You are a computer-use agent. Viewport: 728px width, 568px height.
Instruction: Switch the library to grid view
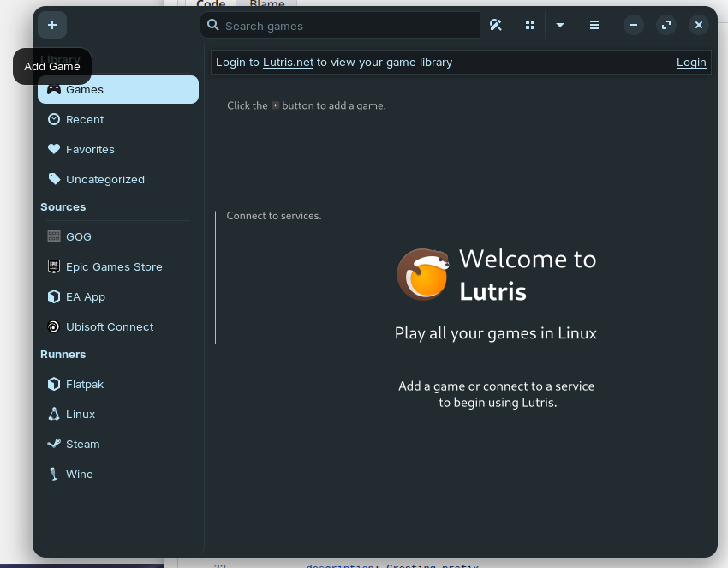(x=530, y=25)
